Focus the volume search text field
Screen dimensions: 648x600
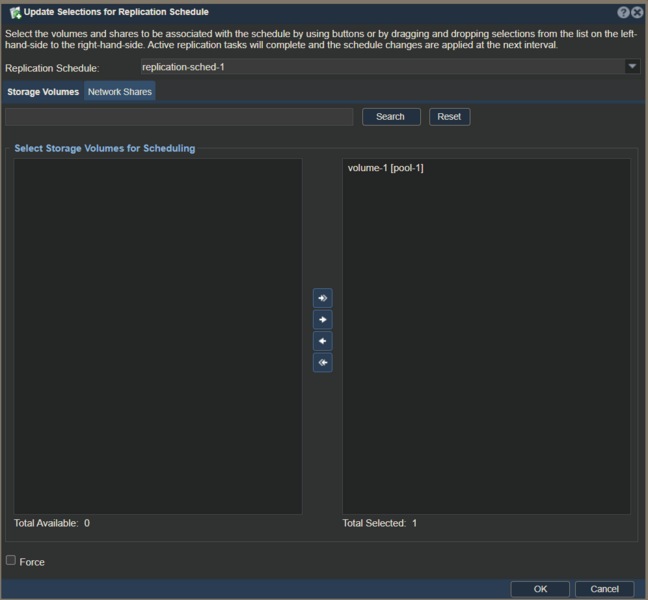point(179,117)
